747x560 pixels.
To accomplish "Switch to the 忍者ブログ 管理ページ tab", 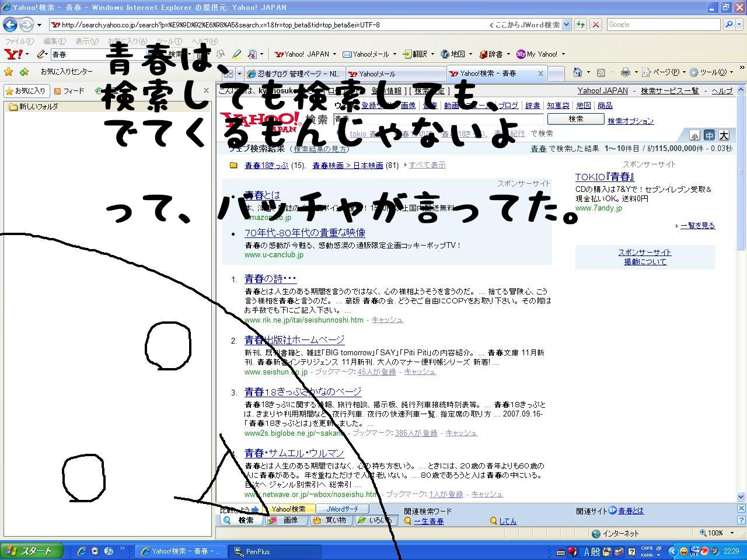I will tap(294, 74).
